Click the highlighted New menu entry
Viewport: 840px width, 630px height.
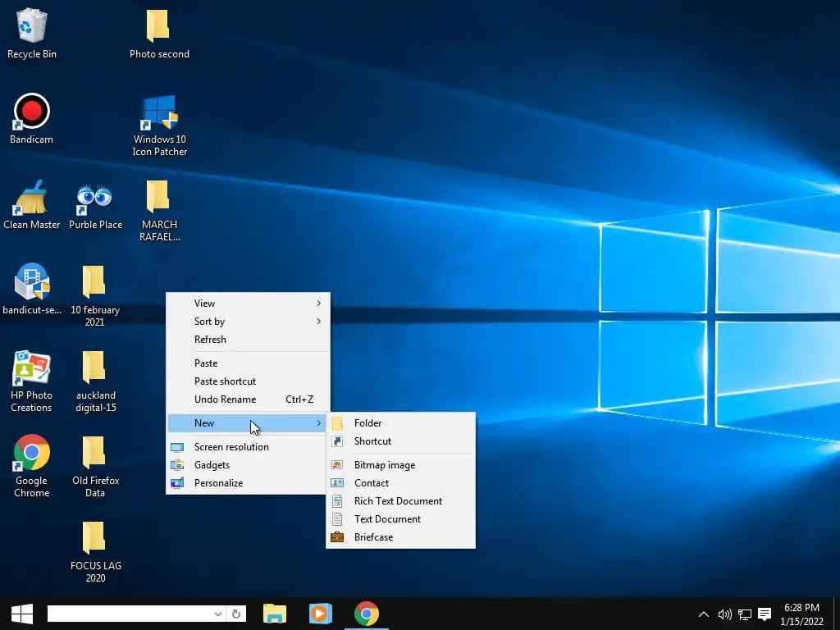point(248,423)
